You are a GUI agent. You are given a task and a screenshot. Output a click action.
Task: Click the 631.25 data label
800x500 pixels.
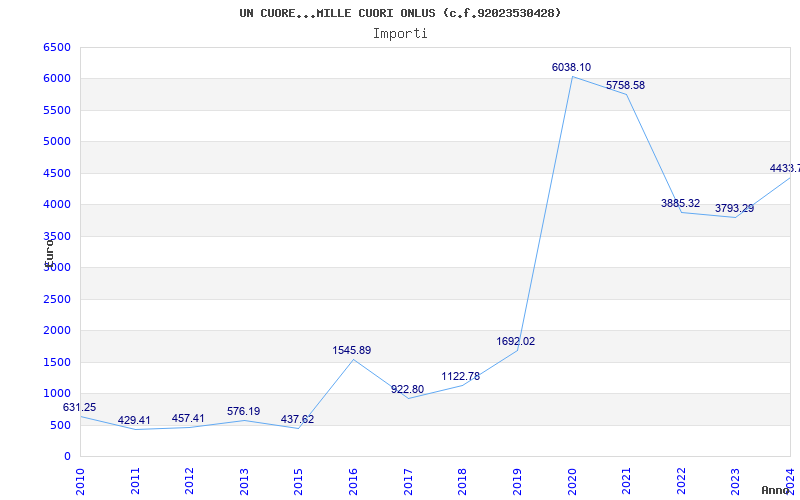79,408
